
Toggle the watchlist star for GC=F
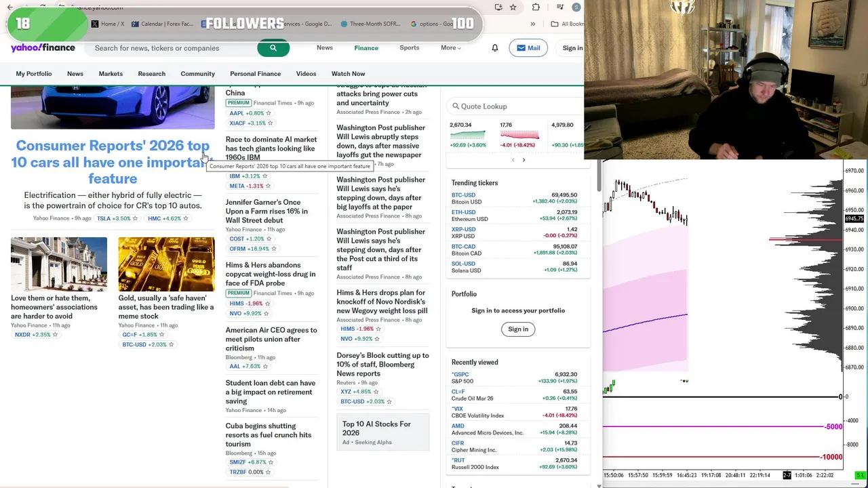coord(161,335)
